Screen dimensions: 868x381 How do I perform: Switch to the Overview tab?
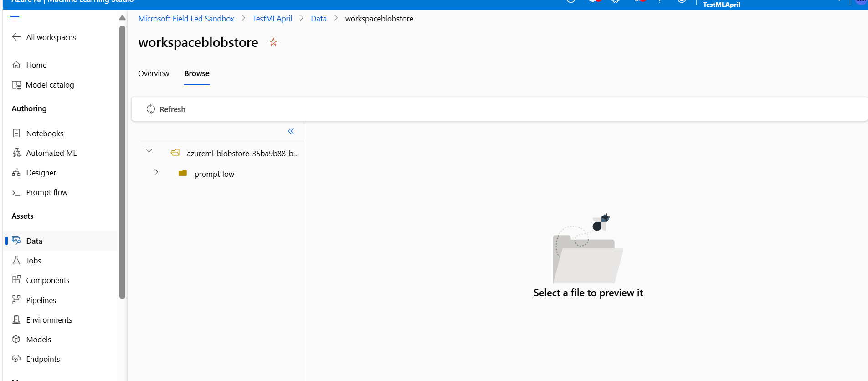coord(154,73)
